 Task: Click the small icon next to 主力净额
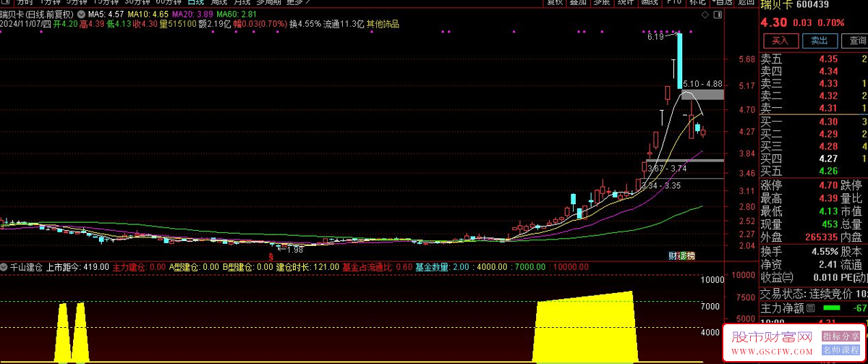(x=812, y=309)
